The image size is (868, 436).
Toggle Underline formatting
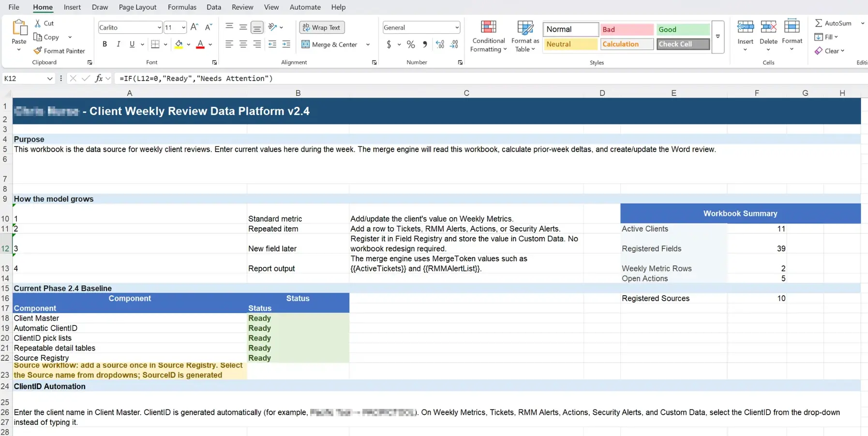click(x=132, y=44)
